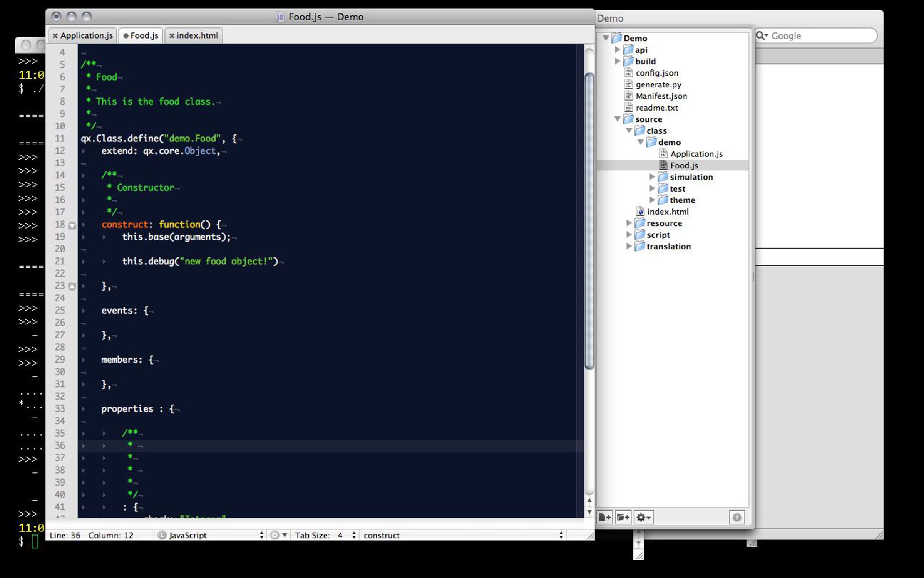This screenshot has height=578, width=924.
Task: Expand the simulation folder
Action: coord(652,177)
